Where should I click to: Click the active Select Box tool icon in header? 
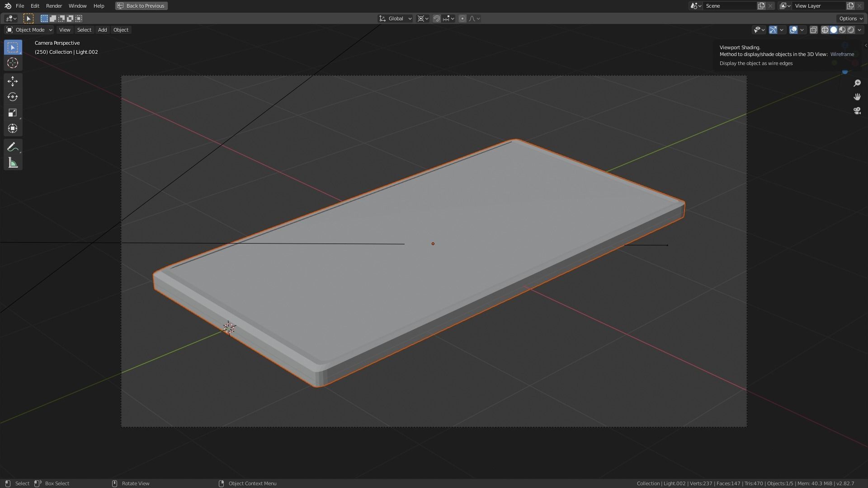tap(28, 19)
